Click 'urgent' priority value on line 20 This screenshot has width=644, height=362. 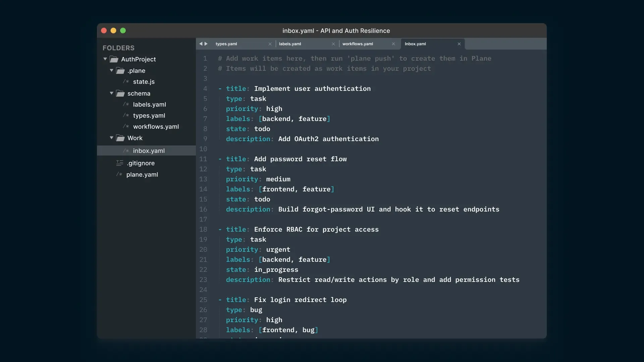click(278, 249)
